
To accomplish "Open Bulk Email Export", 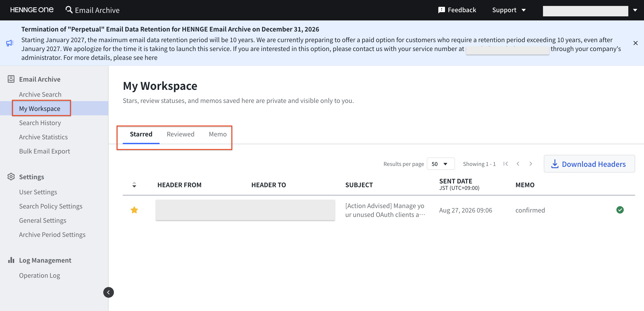I will pos(45,151).
